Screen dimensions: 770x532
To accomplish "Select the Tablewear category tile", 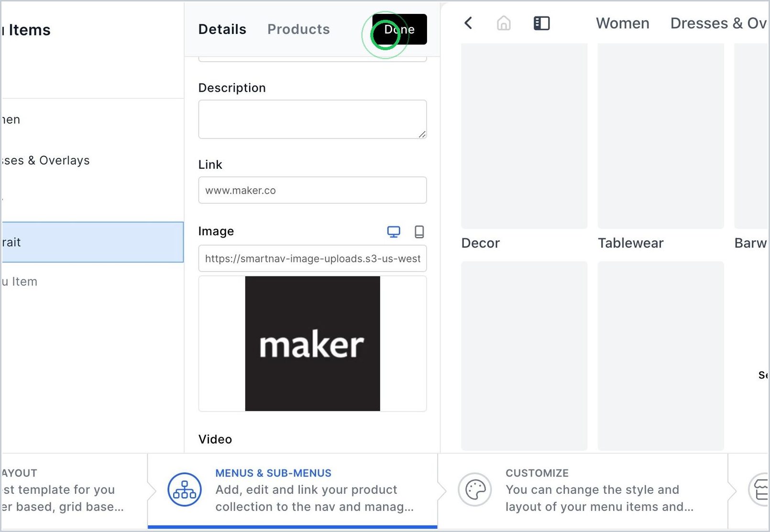I will click(x=660, y=136).
